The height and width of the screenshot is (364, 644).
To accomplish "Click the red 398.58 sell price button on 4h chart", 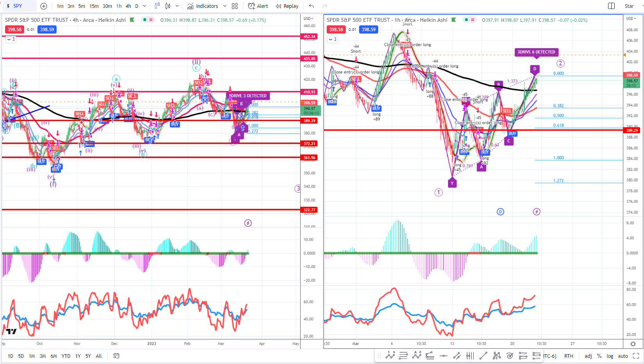I will (x=15, y=29).
